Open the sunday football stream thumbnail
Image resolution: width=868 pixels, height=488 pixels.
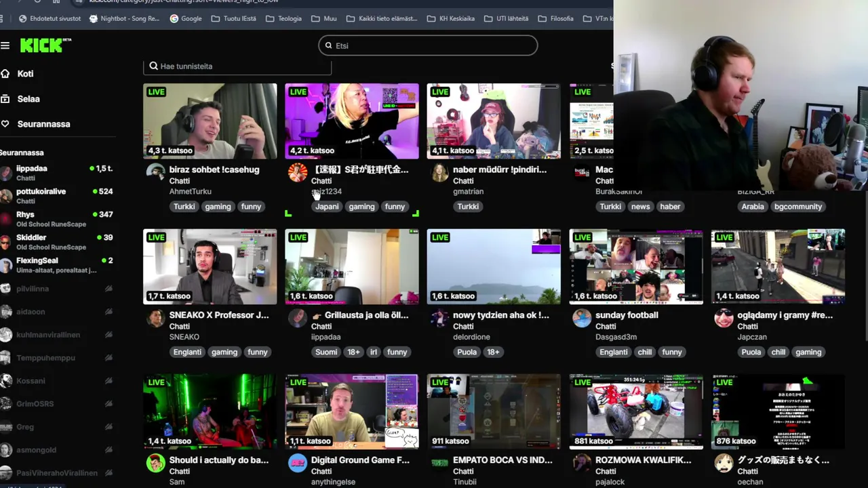tap(636, 266)
